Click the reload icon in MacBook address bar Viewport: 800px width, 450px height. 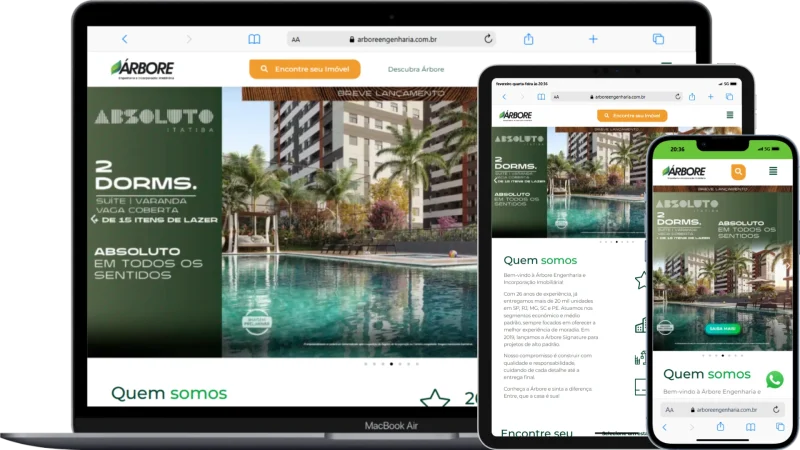click(488, 39)
